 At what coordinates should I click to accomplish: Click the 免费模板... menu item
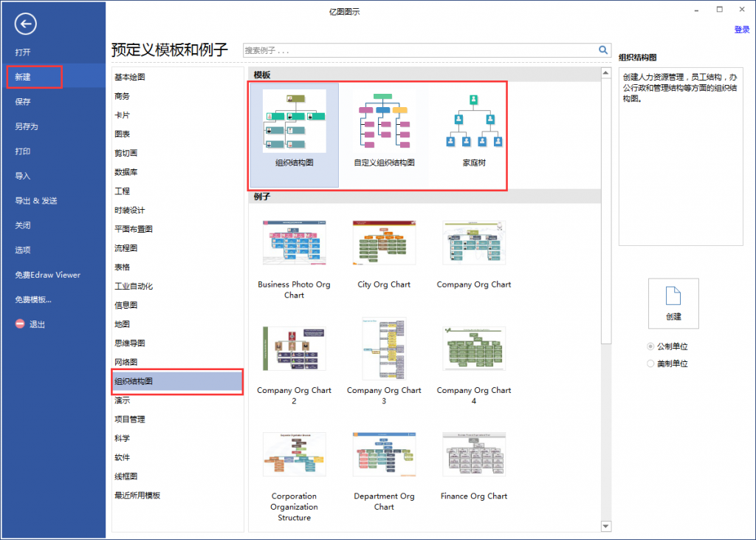(33, 299)
